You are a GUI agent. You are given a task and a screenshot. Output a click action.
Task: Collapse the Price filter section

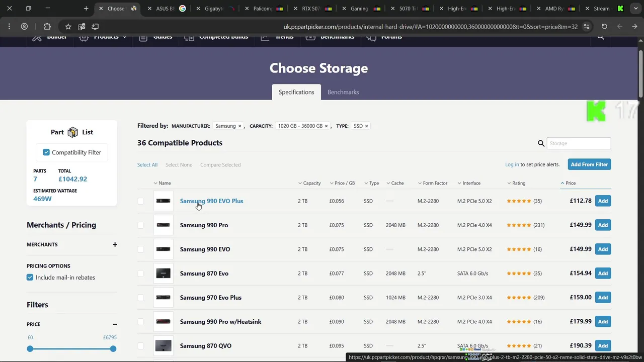pos(115,324)
